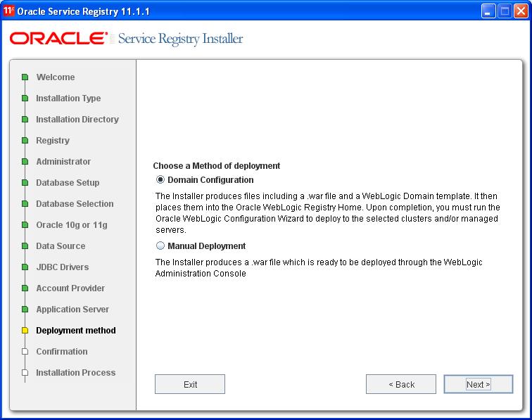Go back with the < Back button
The image size is (532, 420).
[x=401, y=384]
